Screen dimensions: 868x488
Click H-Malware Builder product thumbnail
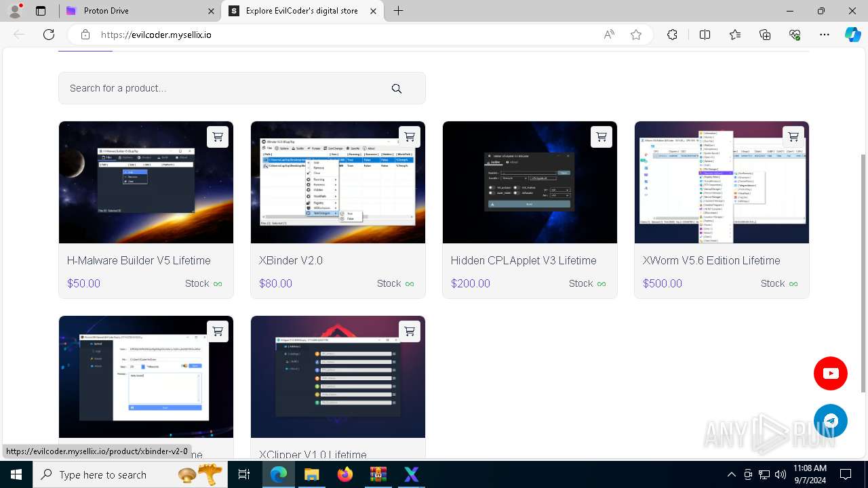146,182
